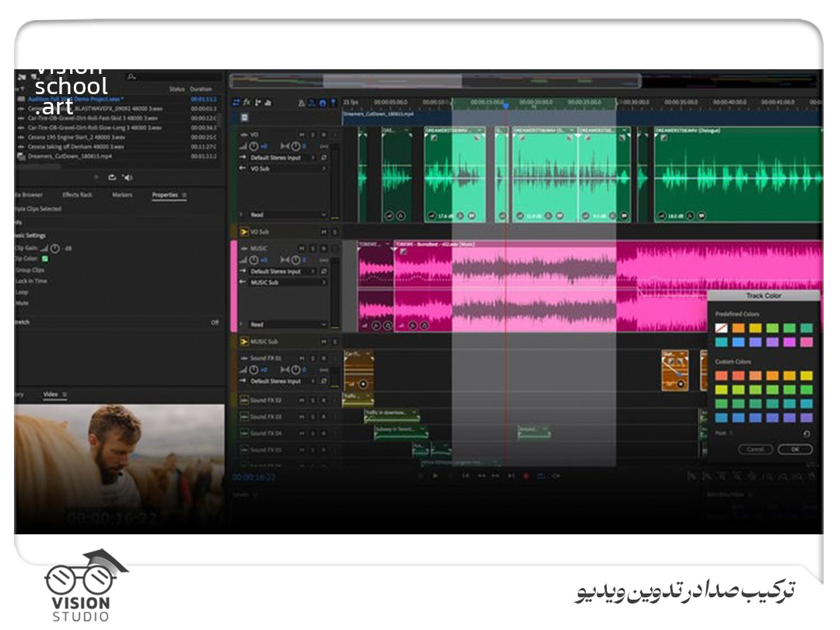The width and height of the screenshot is (840, 630).
Task: Click the VO track pan knob
Action: (295, 145)
